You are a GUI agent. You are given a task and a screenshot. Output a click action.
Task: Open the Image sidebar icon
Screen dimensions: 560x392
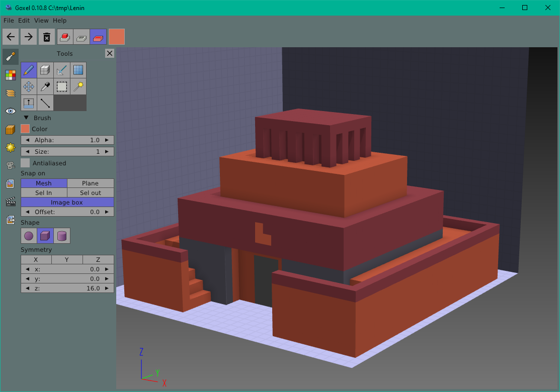[x=11, y=184]
